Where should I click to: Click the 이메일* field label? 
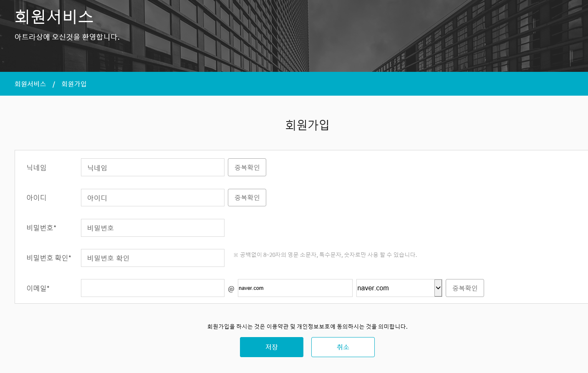pyautogui.click(x=38, y=288)
